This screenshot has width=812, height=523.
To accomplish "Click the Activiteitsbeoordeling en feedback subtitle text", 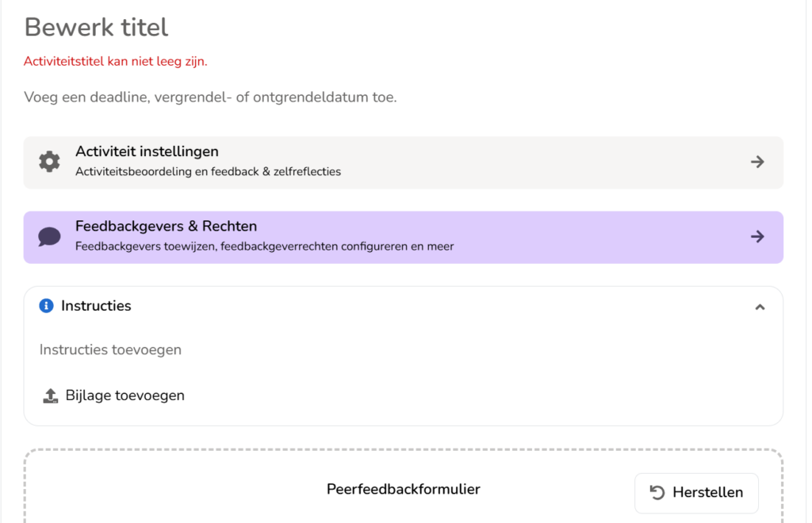I will (209, 172).
